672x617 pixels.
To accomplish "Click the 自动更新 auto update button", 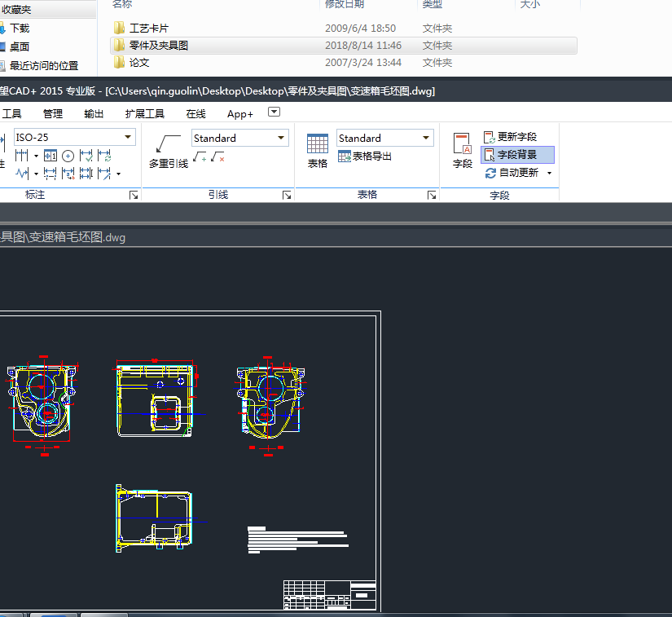I will tap(512, 173).
